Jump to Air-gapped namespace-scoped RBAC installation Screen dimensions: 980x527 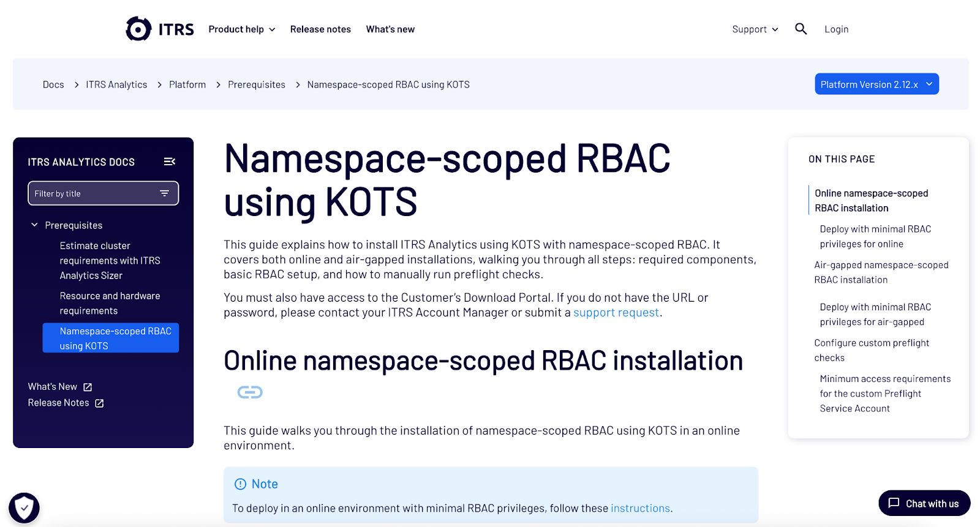(x=881, y=272)
